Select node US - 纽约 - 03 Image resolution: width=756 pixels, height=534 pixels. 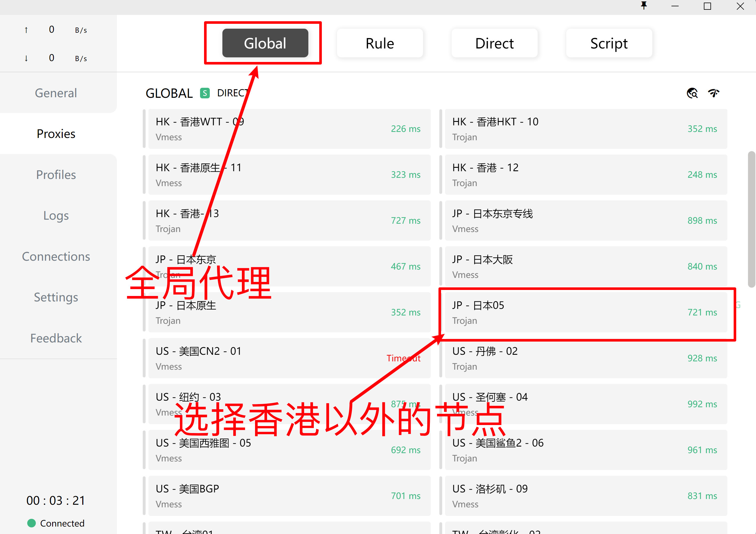click(289, 404)
